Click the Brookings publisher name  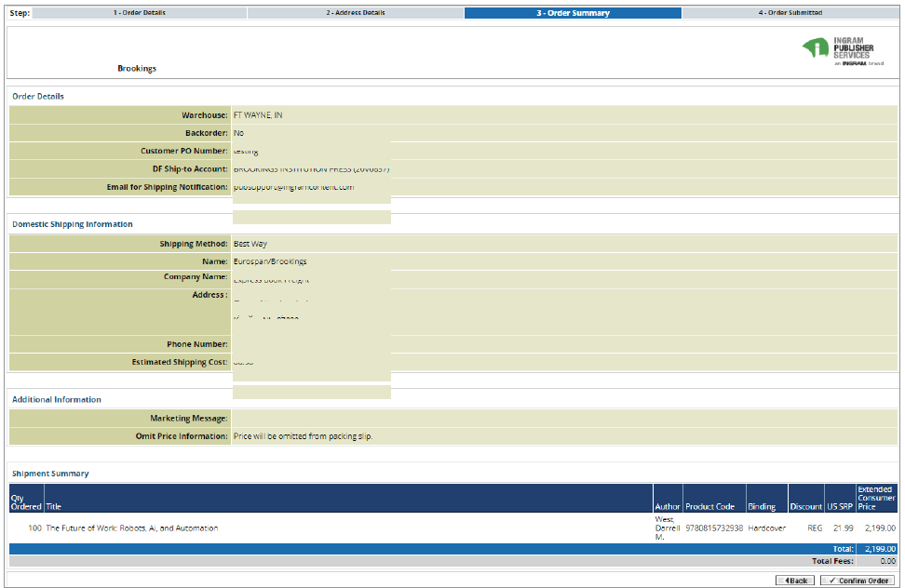coord(137,68)
